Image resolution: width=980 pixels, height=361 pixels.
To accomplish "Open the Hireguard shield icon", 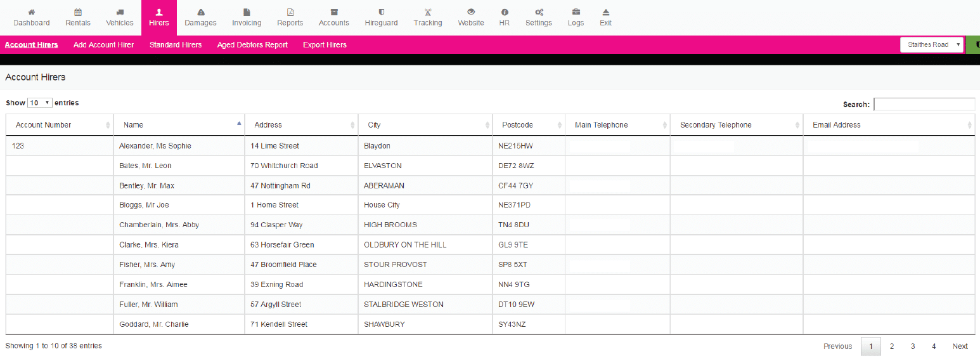I will pyautogui.click(x=381, y=12).
